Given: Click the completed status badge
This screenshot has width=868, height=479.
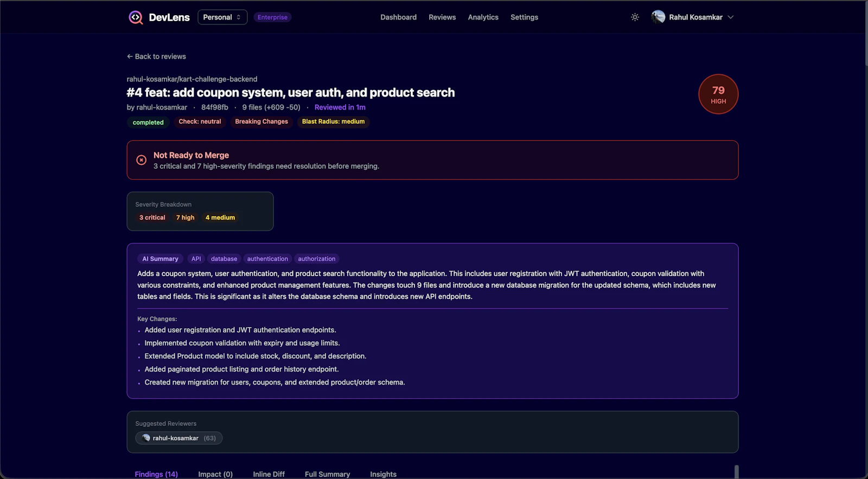Looking at the screenshot, I should pos(148,123).
